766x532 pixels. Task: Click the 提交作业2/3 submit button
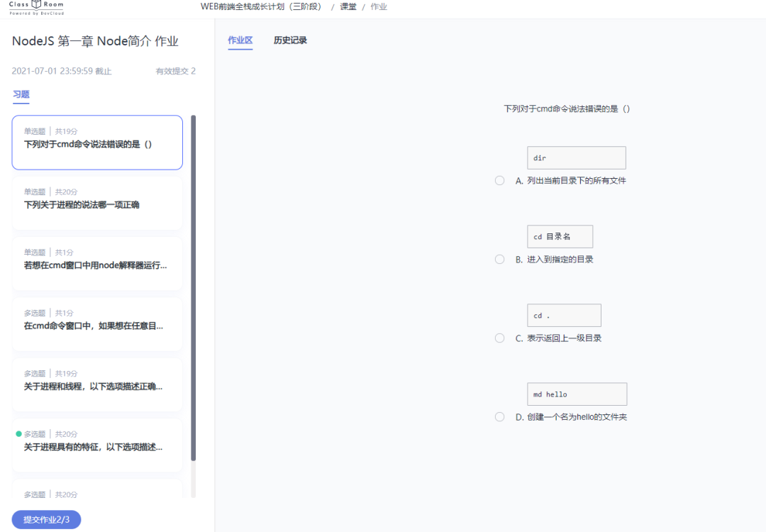coord(46,519)
